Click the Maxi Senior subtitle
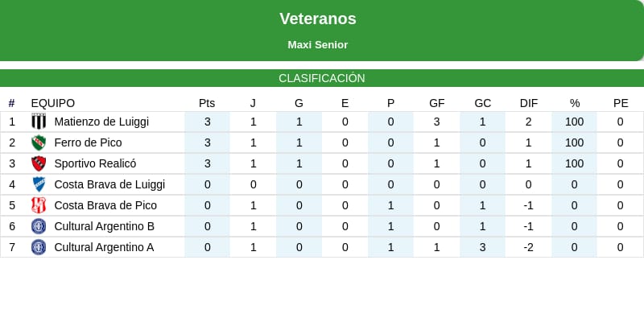This screenshot has height=322, width=644. click(x=318, y=45)
